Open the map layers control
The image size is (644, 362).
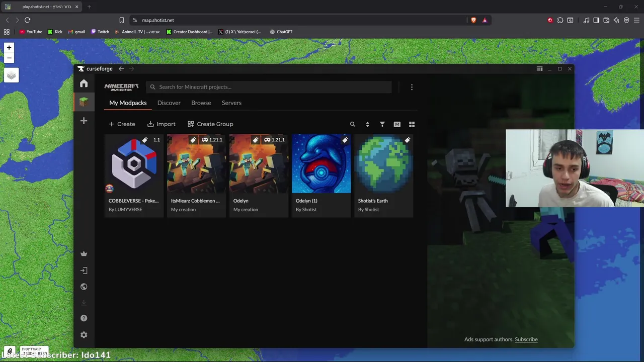pos(11,75)
